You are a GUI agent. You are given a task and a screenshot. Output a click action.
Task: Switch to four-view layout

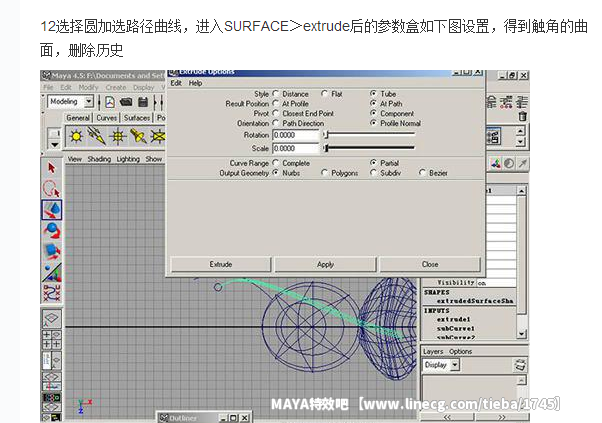[x=51, y=339]
